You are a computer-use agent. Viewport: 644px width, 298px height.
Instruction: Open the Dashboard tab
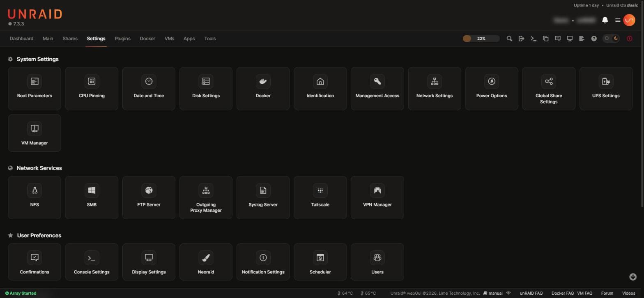[21, 39]
